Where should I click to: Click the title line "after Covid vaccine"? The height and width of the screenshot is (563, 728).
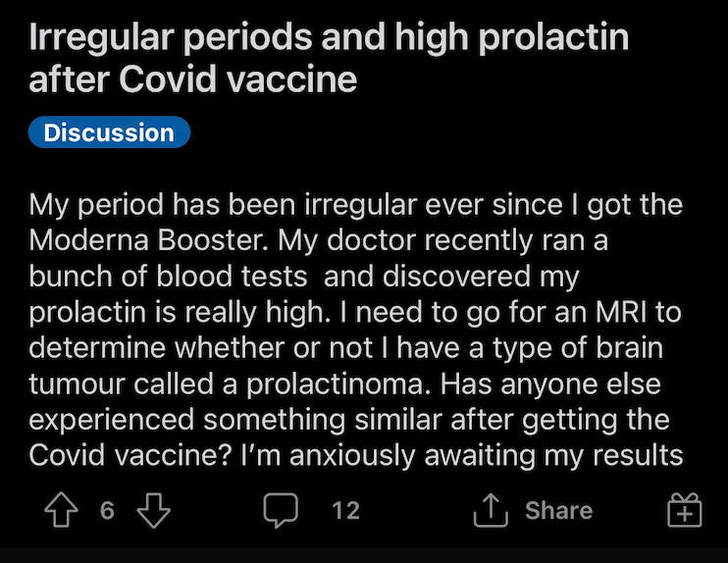pos(192,79)
